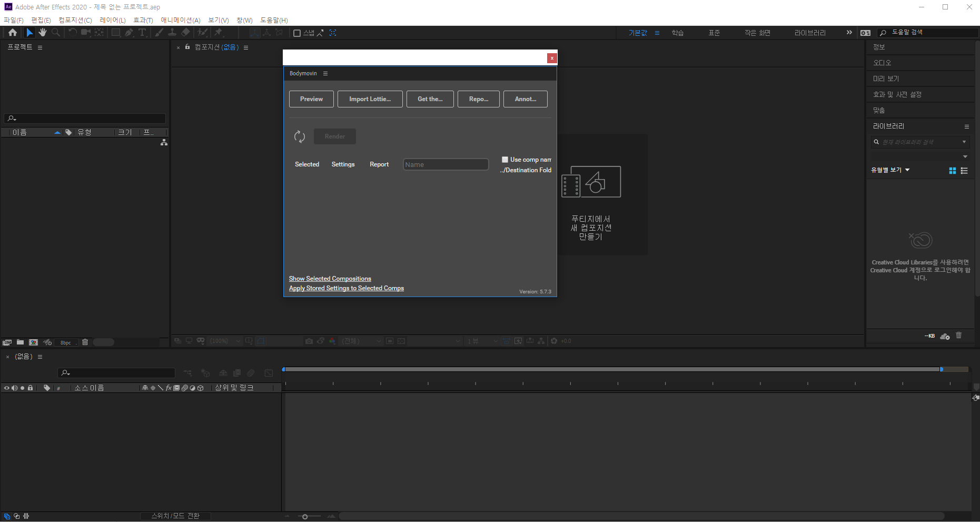Toggle the 3D layer cube switch column
The width and height of the screenshot is (980, 522).
click(201, 388)
